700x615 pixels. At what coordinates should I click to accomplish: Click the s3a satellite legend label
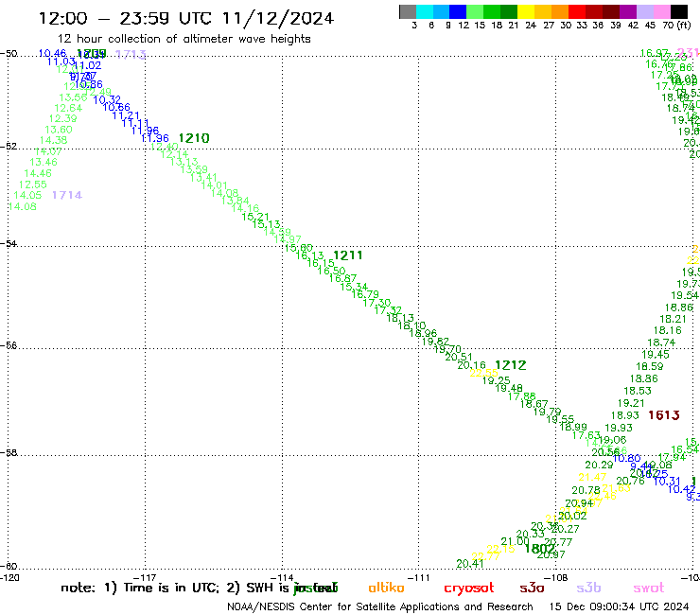532,588
